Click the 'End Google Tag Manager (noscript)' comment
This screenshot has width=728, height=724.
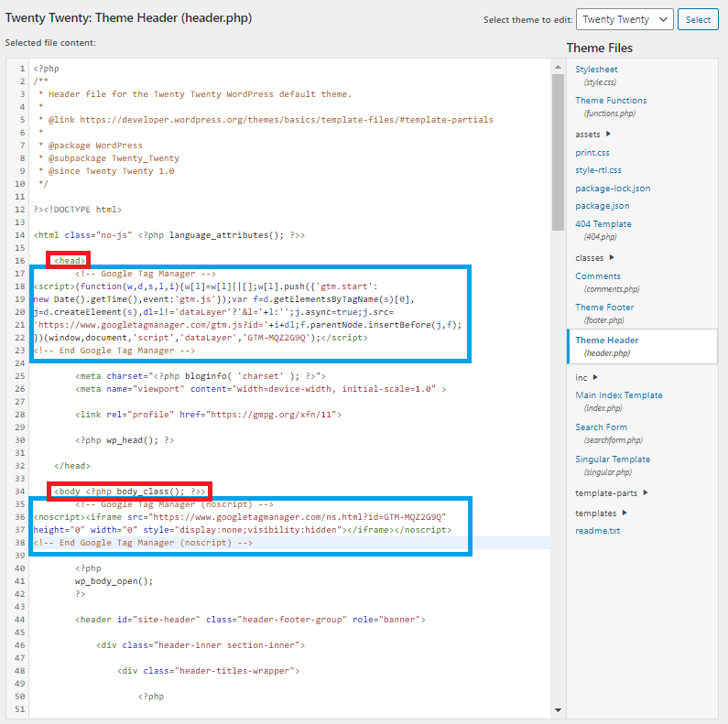[143, 543]
